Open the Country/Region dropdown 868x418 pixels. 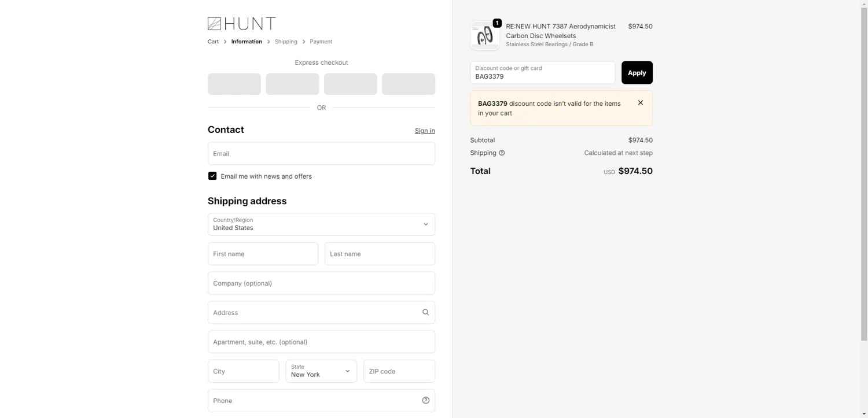pos(321,224)
